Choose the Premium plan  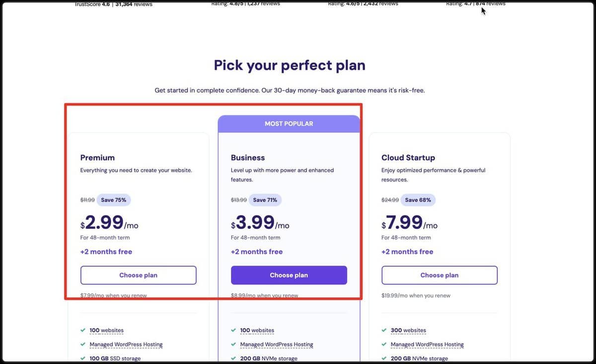pyautogui.click(x=138, y=275)
